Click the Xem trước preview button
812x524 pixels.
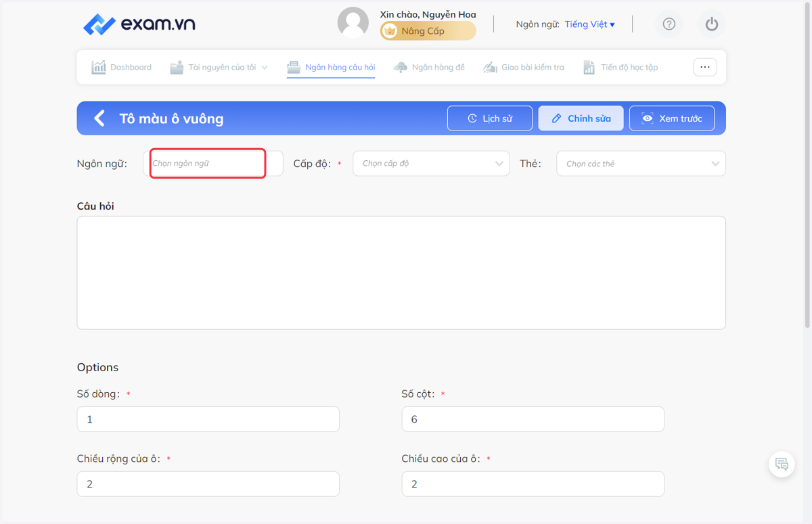(x=672, y=118)
